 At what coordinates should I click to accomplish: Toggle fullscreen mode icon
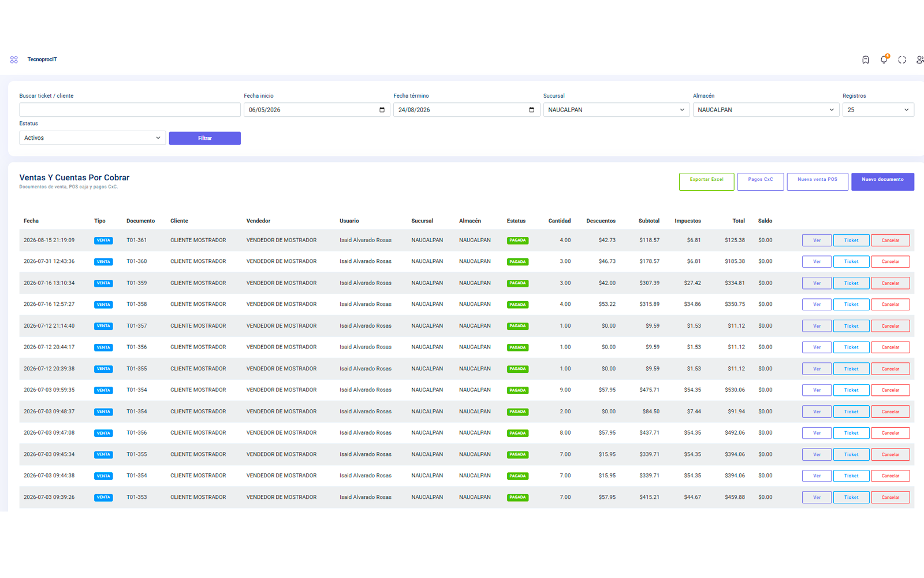pos(902,60)
